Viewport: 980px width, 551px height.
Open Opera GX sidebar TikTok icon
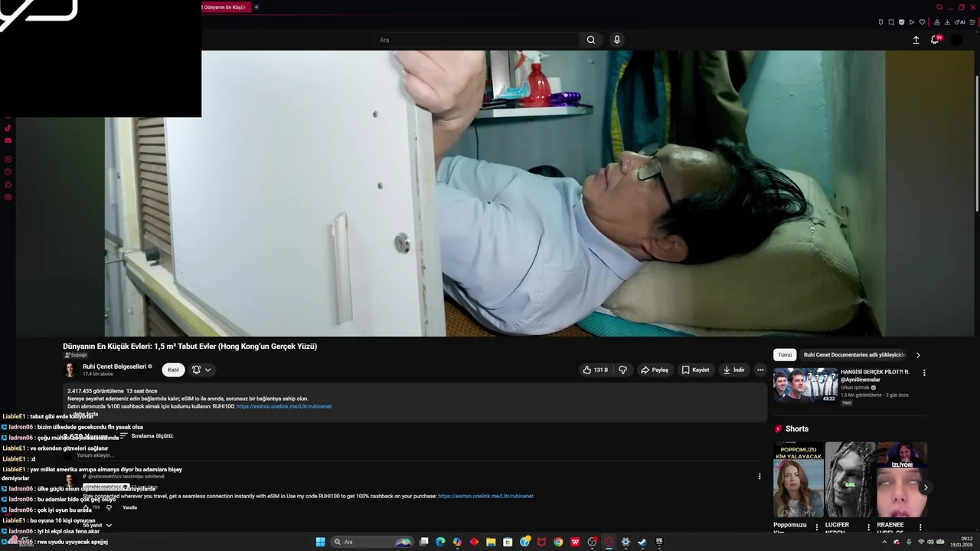(x=8, y=128)
